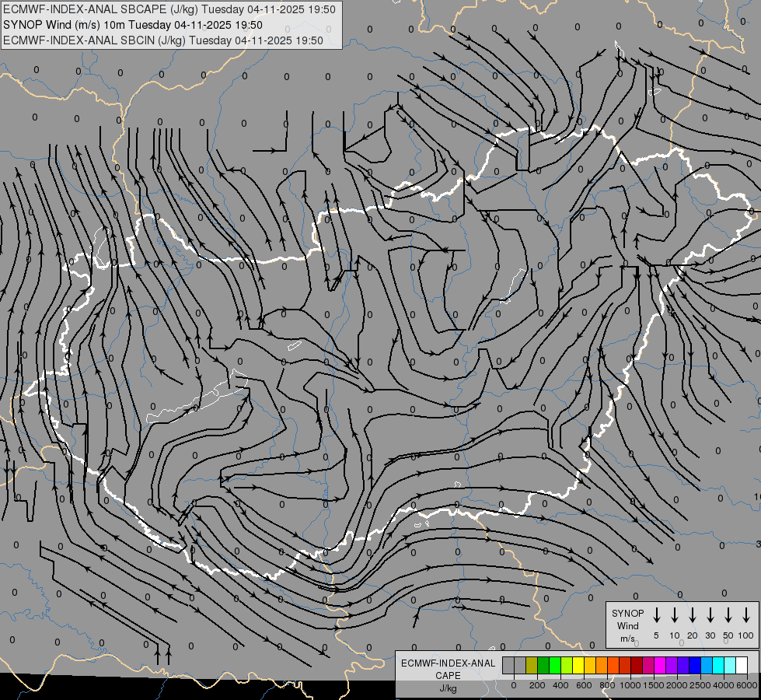The height and width of the screenshot is (700, 761).
Task: Click the 1500 tick label on CAPE scale
Action: (x=654, y=685)
